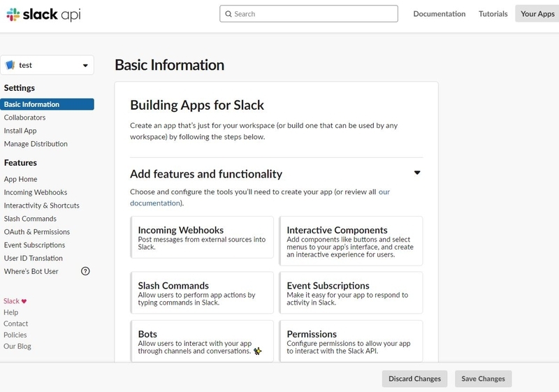559x392 pixels.
Task: Select Basic Information in sidebar
Action: coord(47,104)
